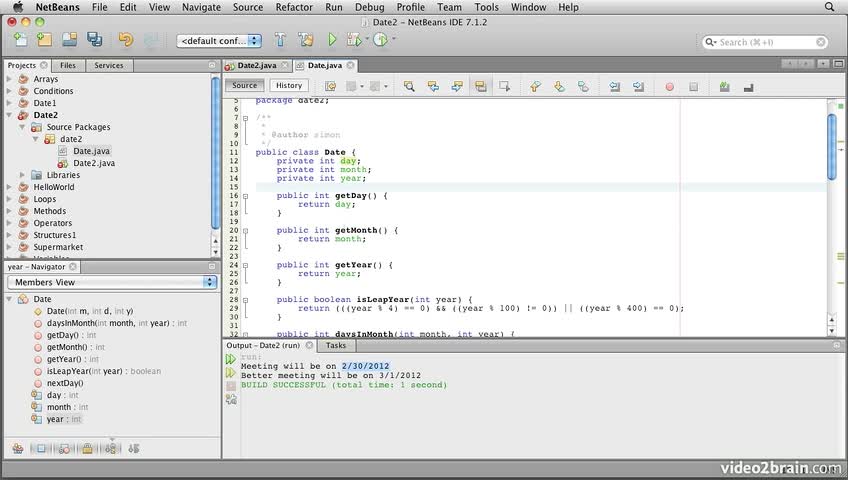
Task: Open the Members View dropdown
Action: point(111,282)
